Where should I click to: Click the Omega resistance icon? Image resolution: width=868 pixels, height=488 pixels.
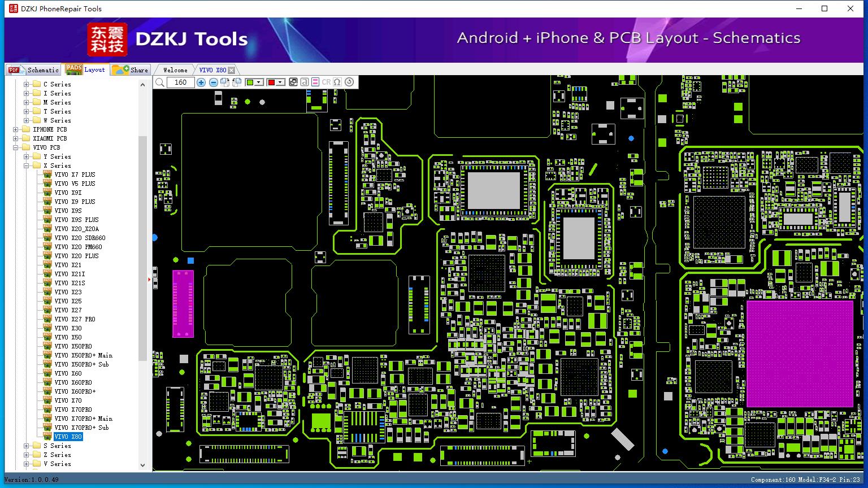337,82
